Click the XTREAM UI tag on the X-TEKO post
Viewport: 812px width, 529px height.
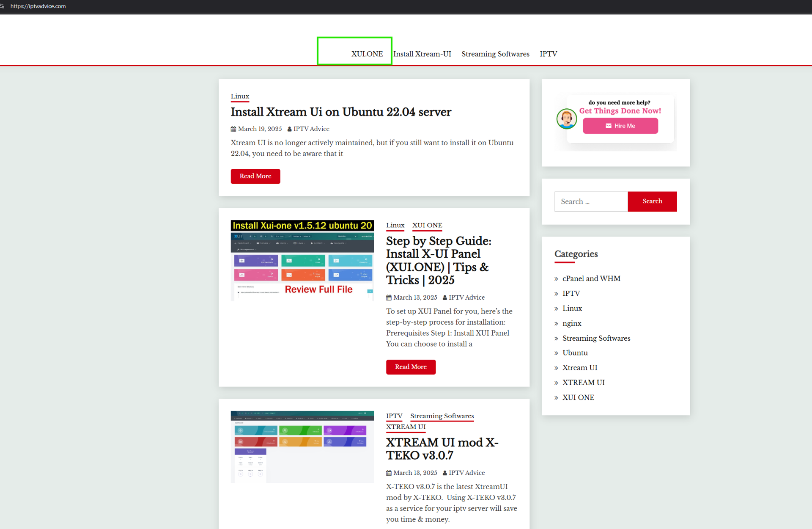coord(406,427)
